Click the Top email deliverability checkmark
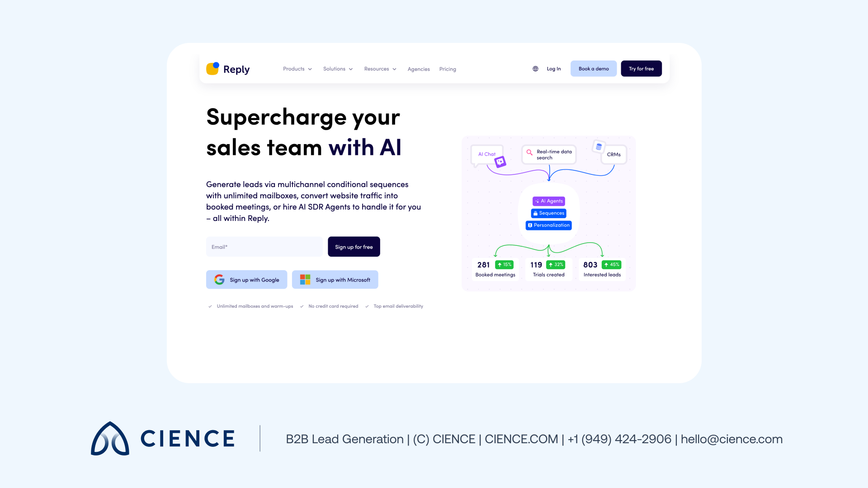The width and height of the screenshot is (868, 488). click(367, 306)
